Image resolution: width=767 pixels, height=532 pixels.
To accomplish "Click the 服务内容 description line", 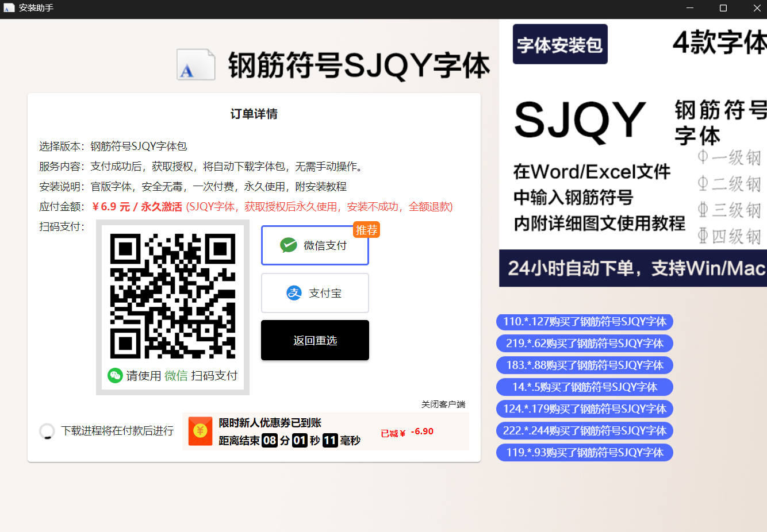I will (x=202, y=167).
